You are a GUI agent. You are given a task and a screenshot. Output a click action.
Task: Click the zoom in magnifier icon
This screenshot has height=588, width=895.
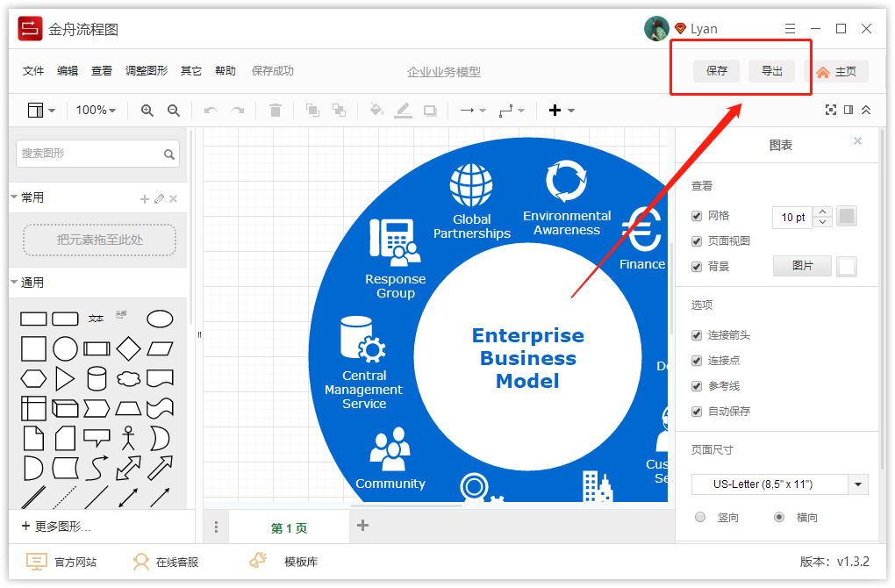coord(147,111)
